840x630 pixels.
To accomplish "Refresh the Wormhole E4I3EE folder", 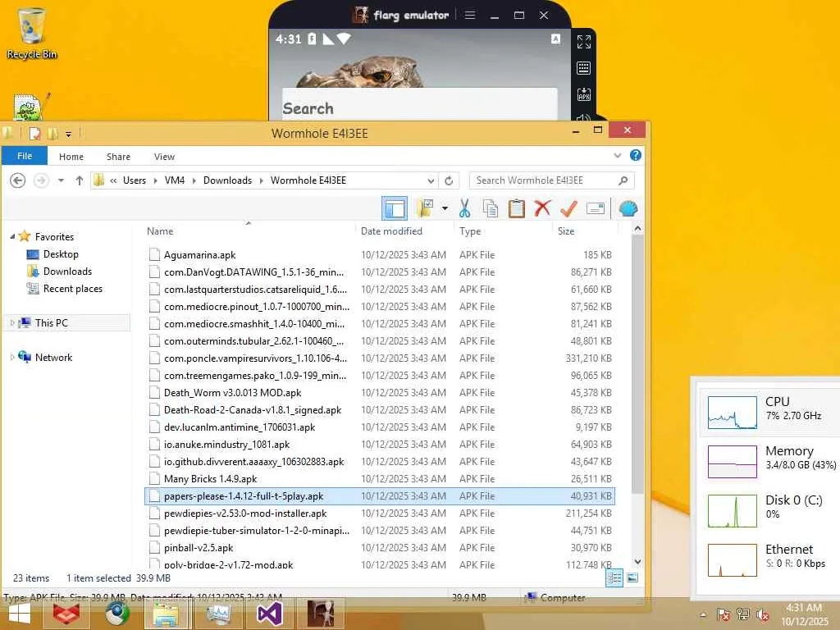I will click(x=449, y=180).
